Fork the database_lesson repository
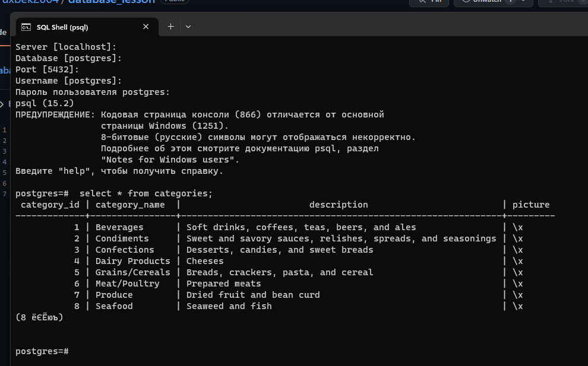The height and width of the screenshot is (366, 588). point(564,2)
